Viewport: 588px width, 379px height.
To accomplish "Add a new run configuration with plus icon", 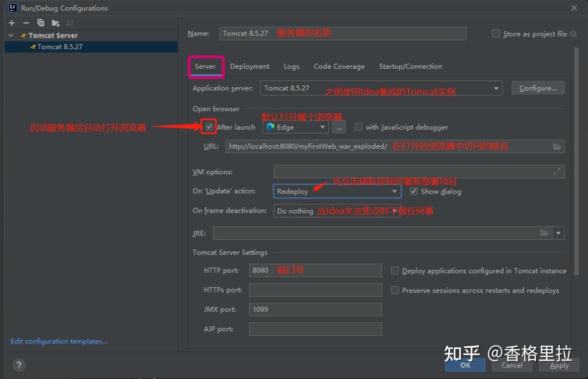I will [11, 23].
